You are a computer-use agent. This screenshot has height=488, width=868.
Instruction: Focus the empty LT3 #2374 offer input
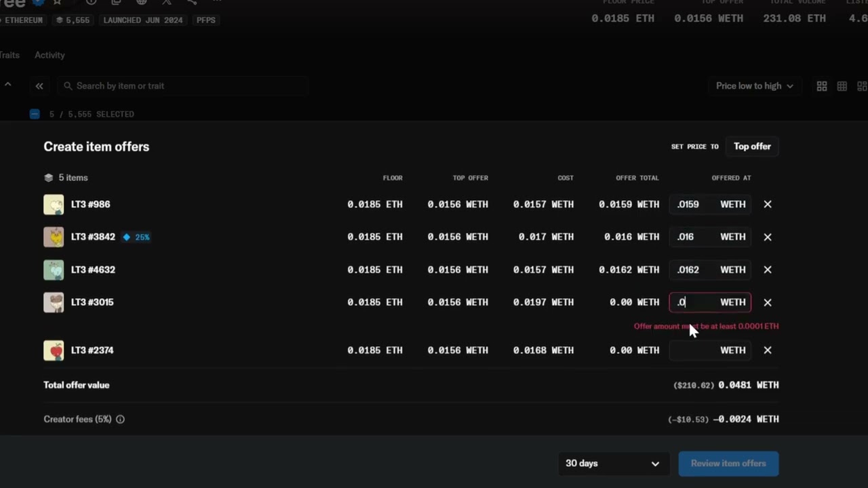(710, 350)
